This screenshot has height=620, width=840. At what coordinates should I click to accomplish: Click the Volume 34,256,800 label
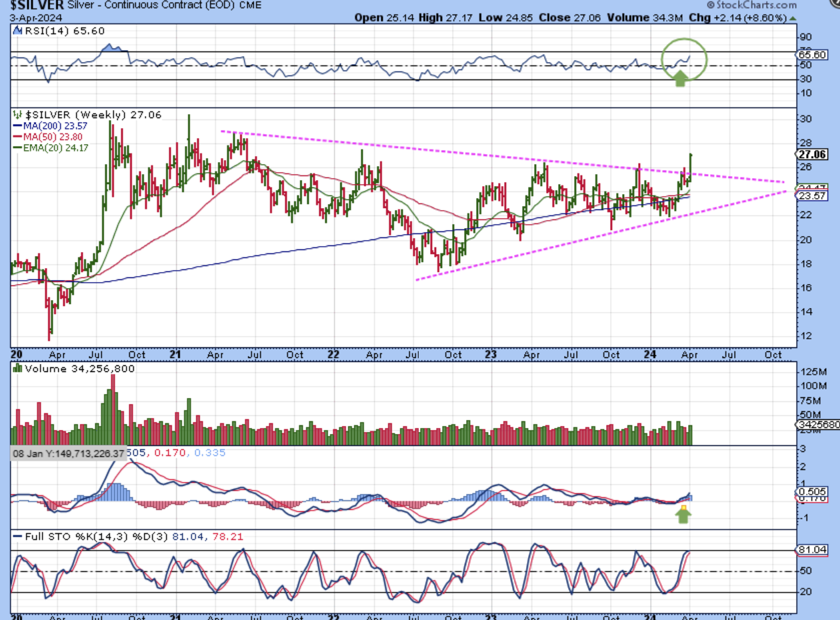[75, 369]
